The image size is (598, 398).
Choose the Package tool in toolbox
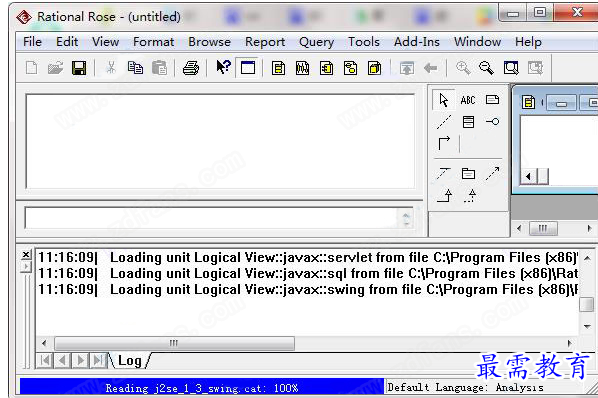[x=468, y=173]
